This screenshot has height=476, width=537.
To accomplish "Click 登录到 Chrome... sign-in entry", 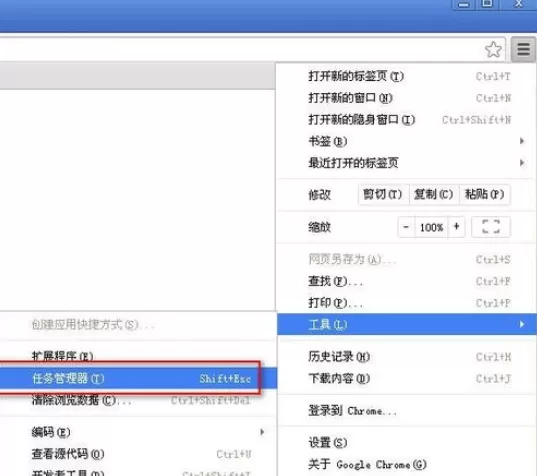I will [x=406, y=410].
